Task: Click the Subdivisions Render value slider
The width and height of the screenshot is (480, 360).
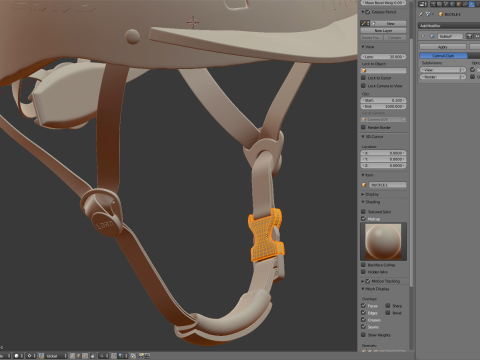Action: 443,77
